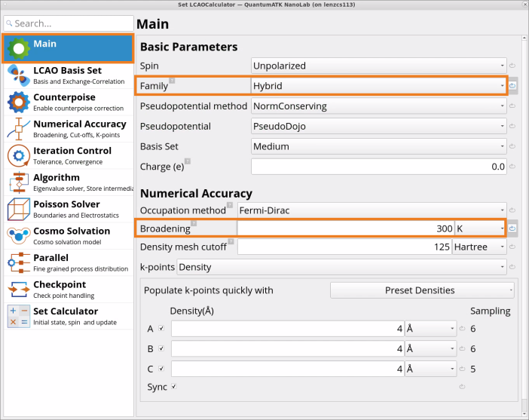This screenshot has height=420, width=529.
Task: Open Numerical Accuracy section icon
Action: 18,129
